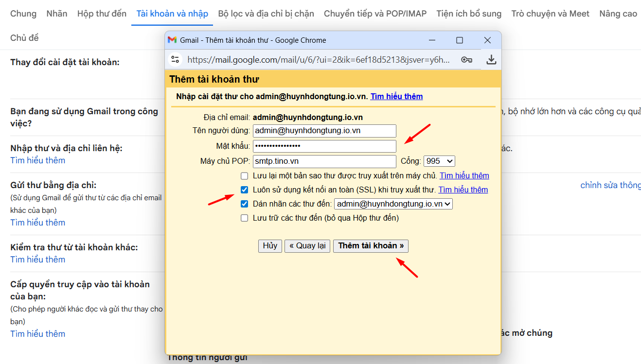The width and height of the screenshot is (641, 364).
Task: Click the bold admin@huynhdongtung.io.vn email address text
Action: [308, 117]
